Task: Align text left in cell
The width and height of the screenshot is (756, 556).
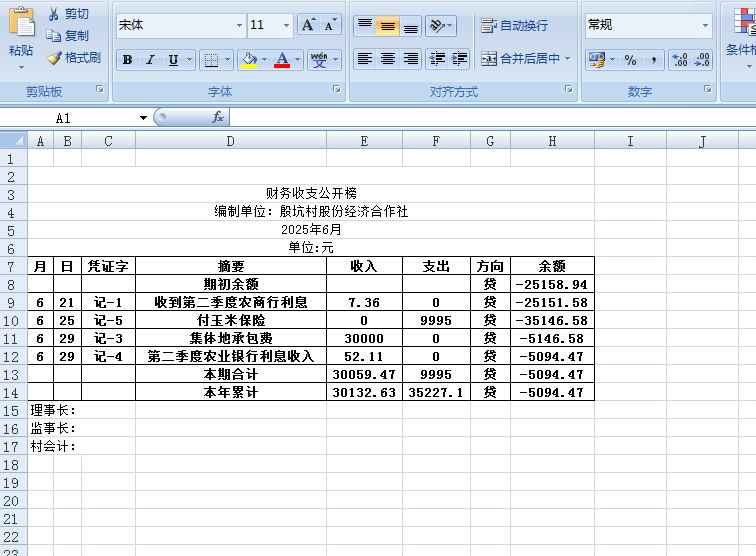Action: (x=364, y=59)
